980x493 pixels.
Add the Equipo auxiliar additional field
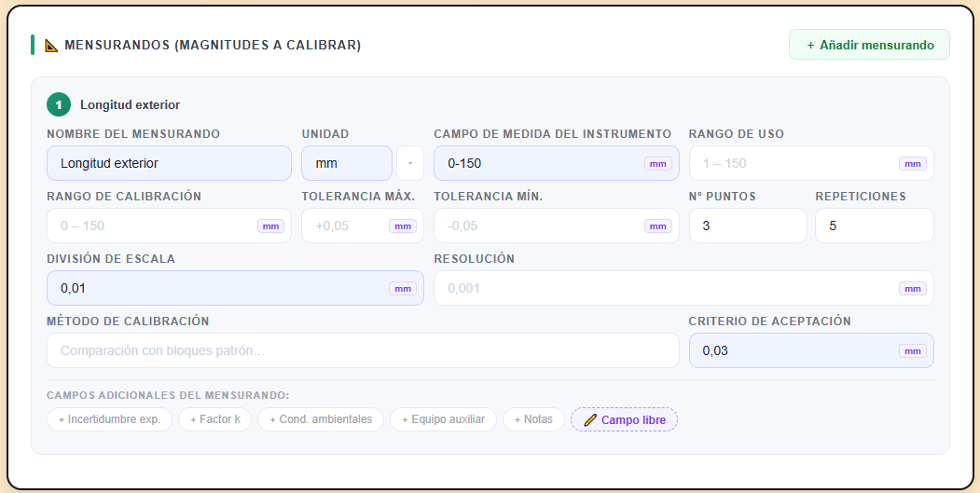point(443,419)
